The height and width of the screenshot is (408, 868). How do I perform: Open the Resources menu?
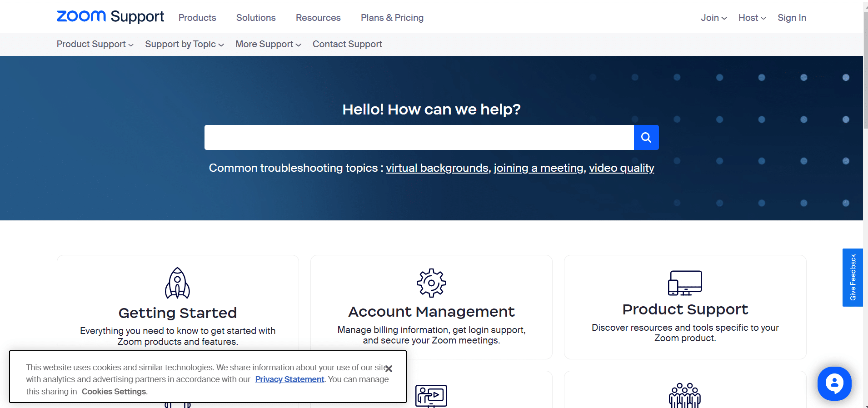318,18
